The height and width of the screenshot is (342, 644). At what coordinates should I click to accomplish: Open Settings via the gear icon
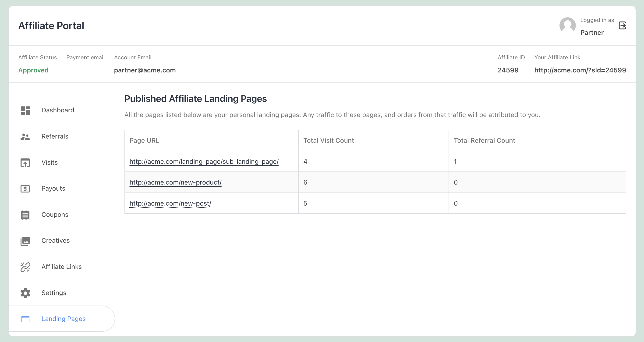(25, 293)
